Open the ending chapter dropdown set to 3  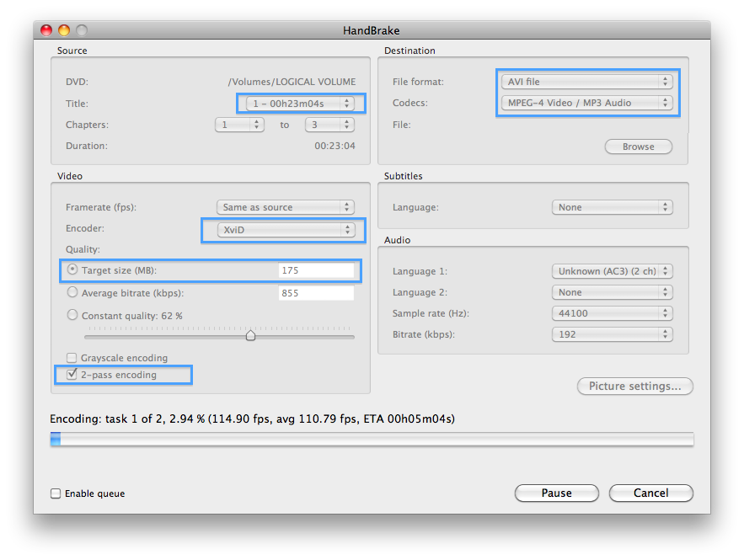point(329,125)
